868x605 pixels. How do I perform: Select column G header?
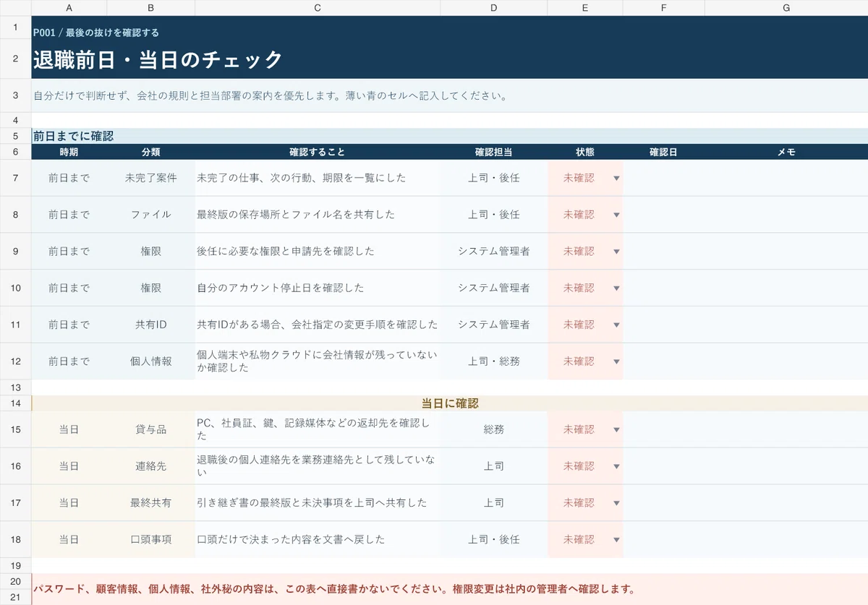coord(786,8)
